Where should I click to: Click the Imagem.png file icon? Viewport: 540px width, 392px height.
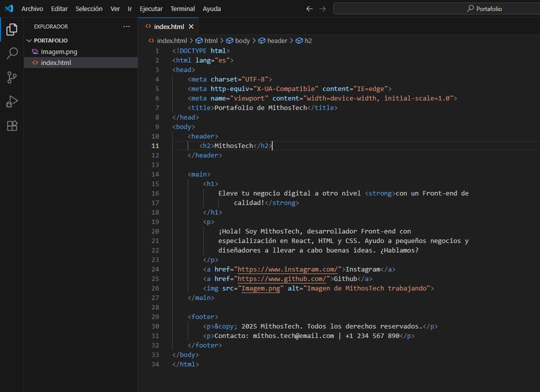(35, 51)
